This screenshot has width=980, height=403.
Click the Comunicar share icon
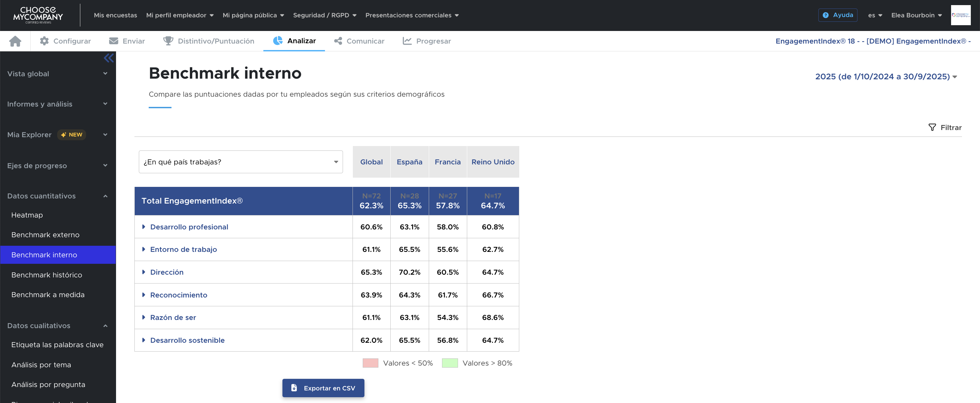[338, 41]
